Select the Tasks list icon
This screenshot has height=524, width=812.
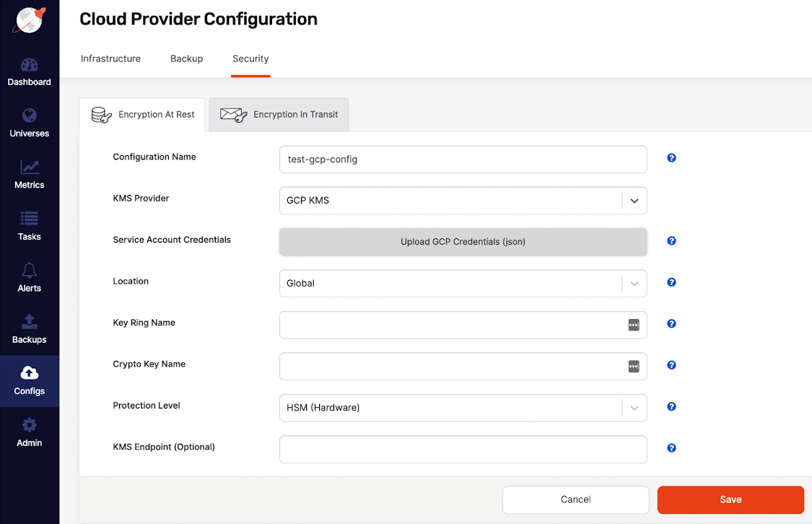pyautogui.click(x=29, y=219)
